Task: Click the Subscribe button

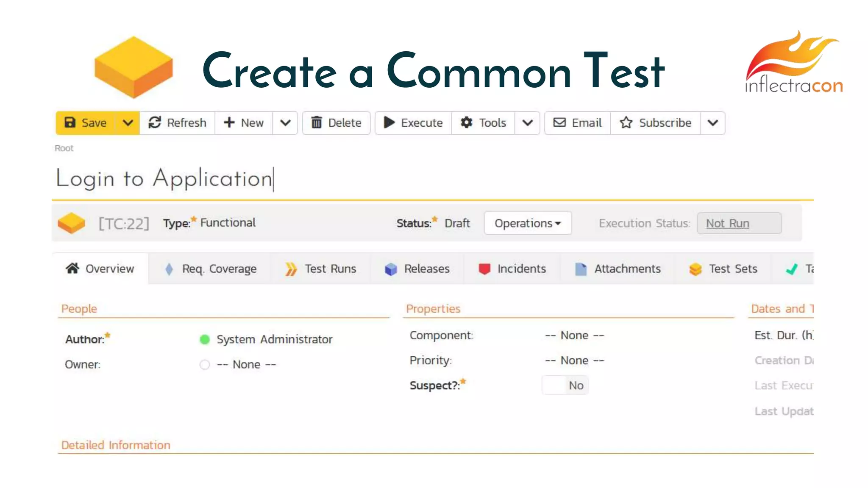Action: coord(656,123)
